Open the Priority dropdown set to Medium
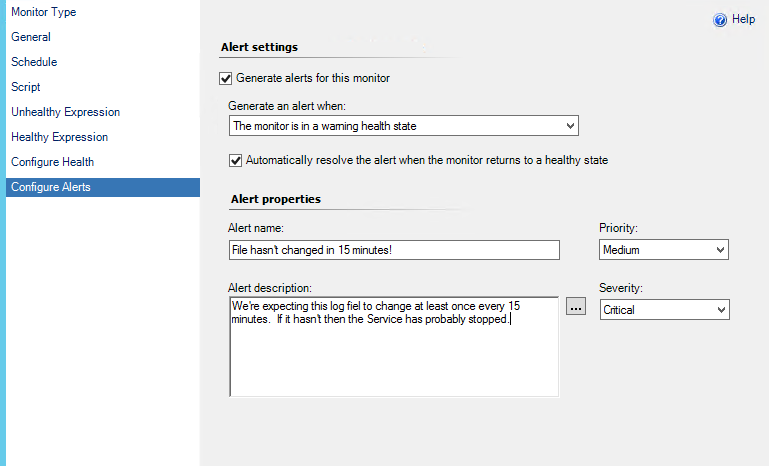This screenshot has height=466, width=769. (x=664, y=250)
